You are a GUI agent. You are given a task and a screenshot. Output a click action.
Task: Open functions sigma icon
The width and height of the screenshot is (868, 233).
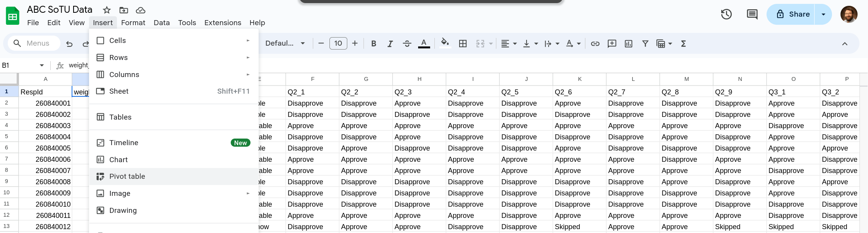point(683,44)
